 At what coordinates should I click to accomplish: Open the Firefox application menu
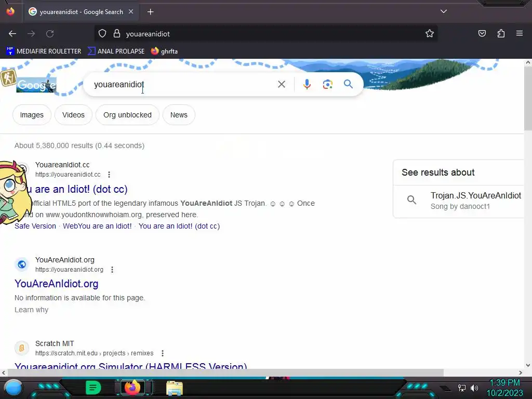click(x=520, y=34)
